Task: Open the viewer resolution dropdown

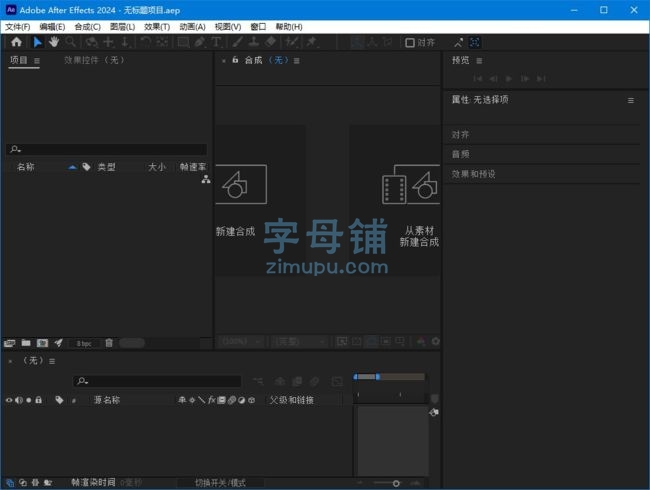Action: click(299, 342)
